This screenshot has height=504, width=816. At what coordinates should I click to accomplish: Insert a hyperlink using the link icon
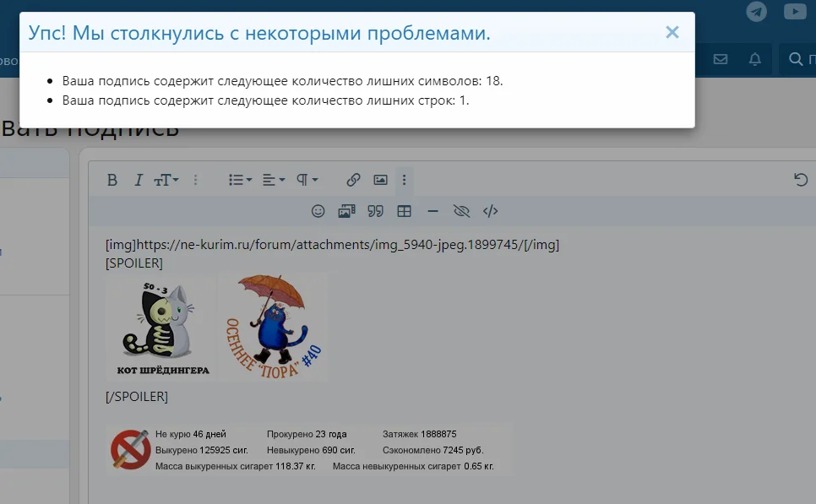click(352, 180)
